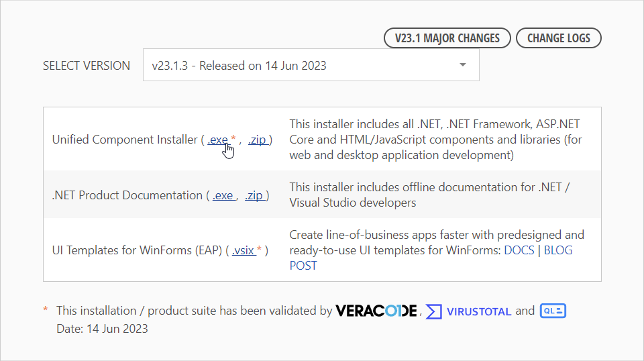Click the blue QL validation badge icon
Screen dimensions: 644x361
pos(553,311)
